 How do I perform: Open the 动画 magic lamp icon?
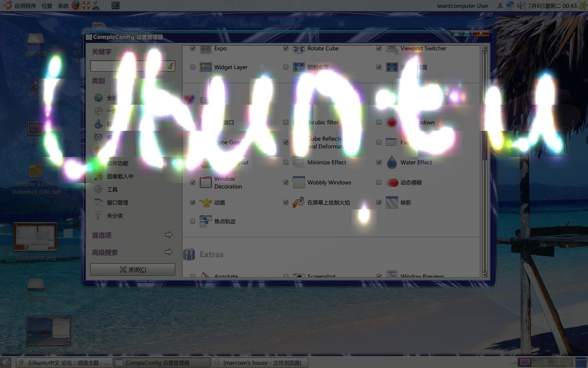point(205,202)
